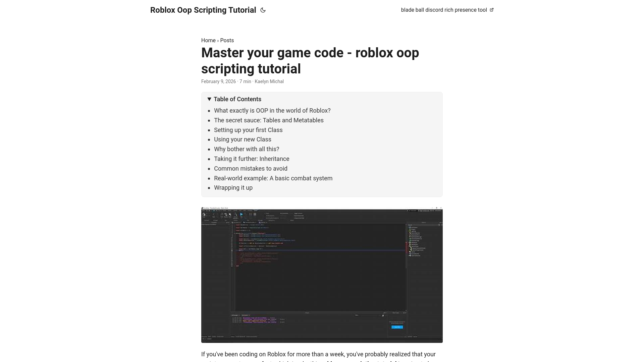Screen dimensions: 644x362
Task: Jump to 'Common mistakes to avoid'
Action: click(x=251, y=169)
